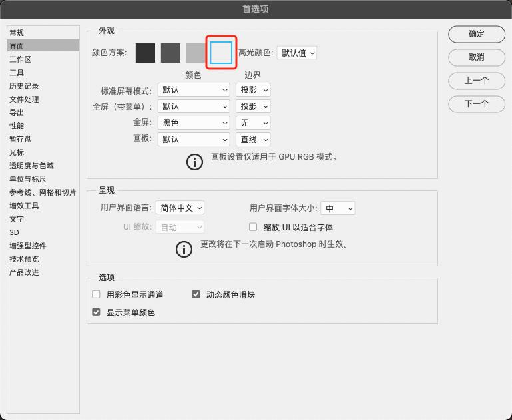The width and height of the screenshot is (512, 420).
Task: Open the 高光颜色 dropdown
Action: click(297, 53)
